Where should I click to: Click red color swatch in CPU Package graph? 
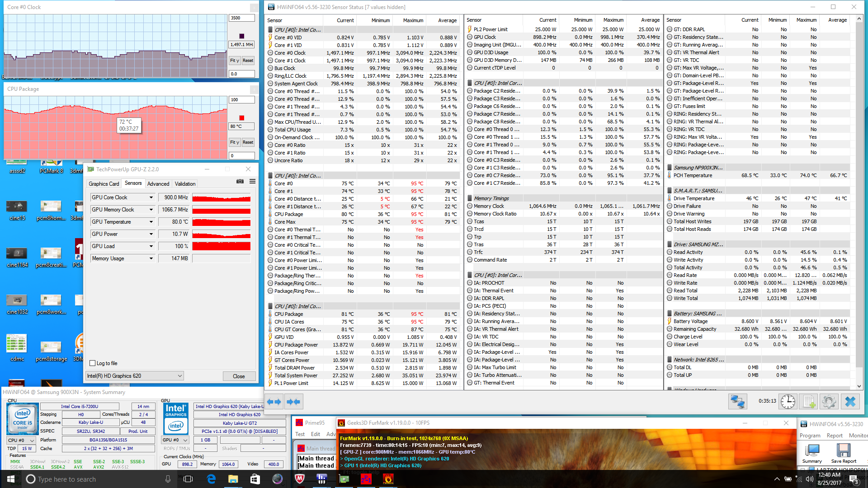[242, 118]
